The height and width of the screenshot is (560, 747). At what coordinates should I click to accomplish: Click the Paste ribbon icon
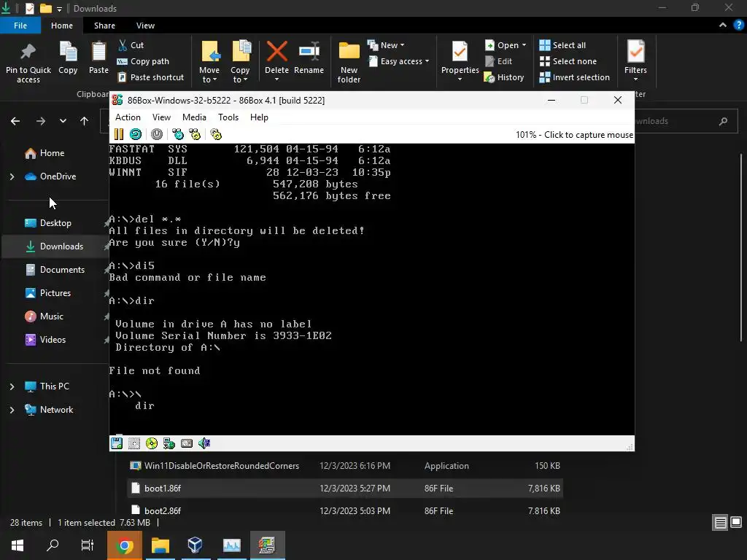coord(98,58)
